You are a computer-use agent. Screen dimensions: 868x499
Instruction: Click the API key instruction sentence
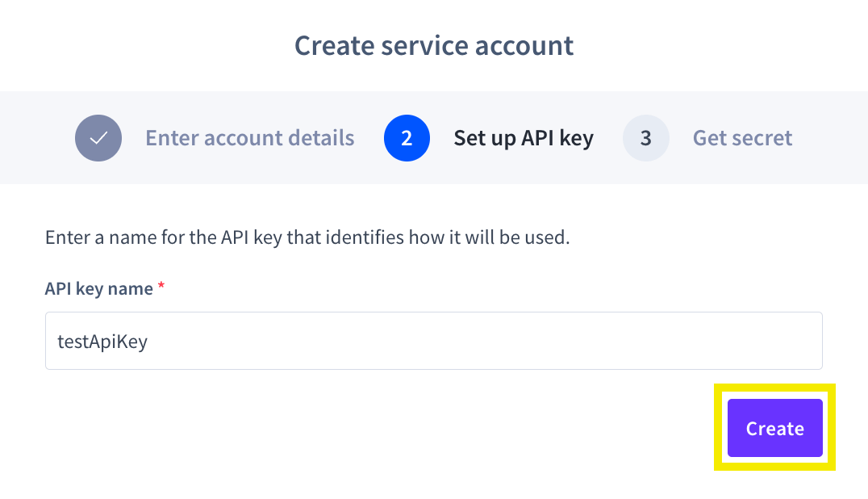tap(307, 239)
